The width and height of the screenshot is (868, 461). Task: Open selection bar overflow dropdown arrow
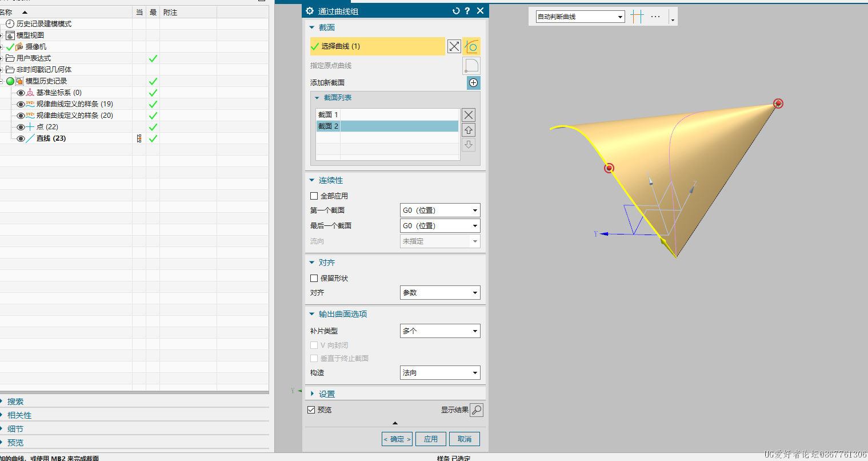pos(673,20)
